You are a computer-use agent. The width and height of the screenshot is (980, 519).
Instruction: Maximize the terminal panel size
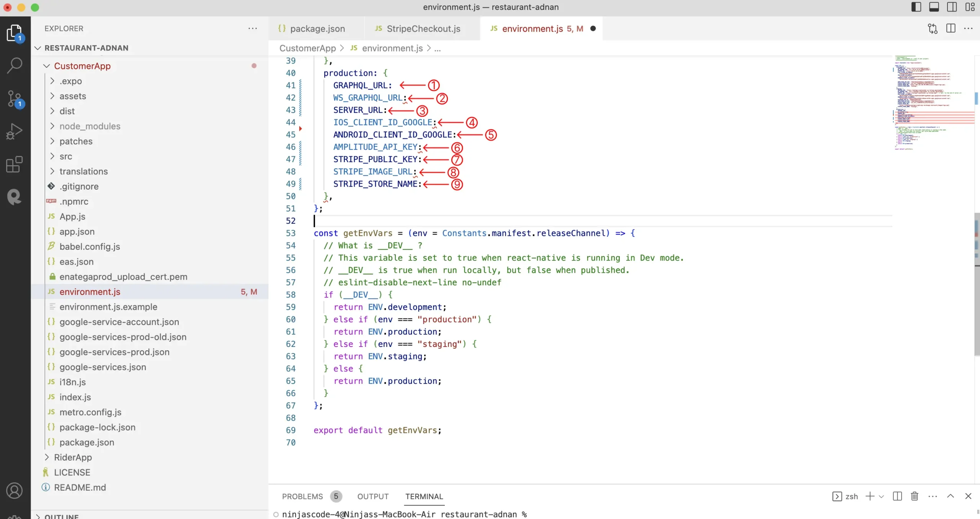951,496
